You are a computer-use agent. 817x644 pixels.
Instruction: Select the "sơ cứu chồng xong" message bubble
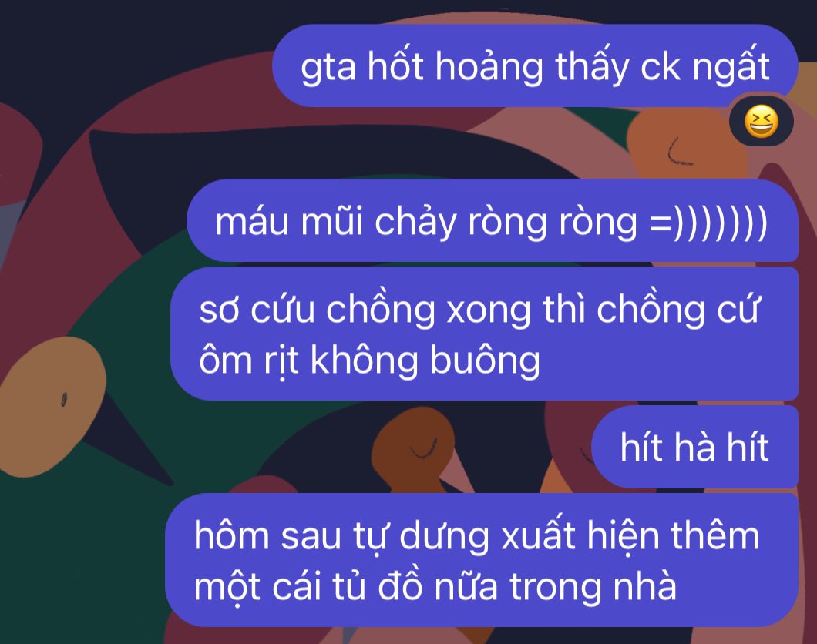tap(485, 334)
